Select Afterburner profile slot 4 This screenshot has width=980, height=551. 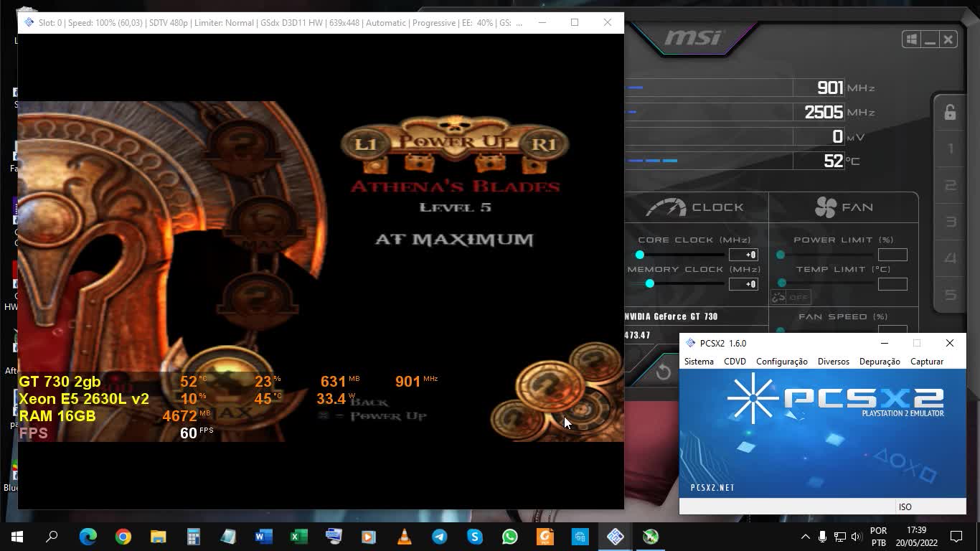[951, 258]
